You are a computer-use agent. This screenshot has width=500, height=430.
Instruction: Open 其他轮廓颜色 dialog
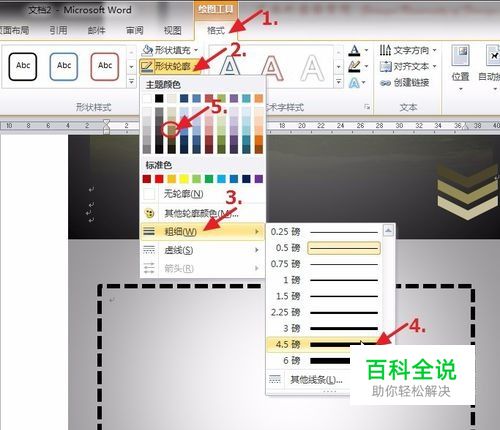pyautogui.click(x=202, y=213)
